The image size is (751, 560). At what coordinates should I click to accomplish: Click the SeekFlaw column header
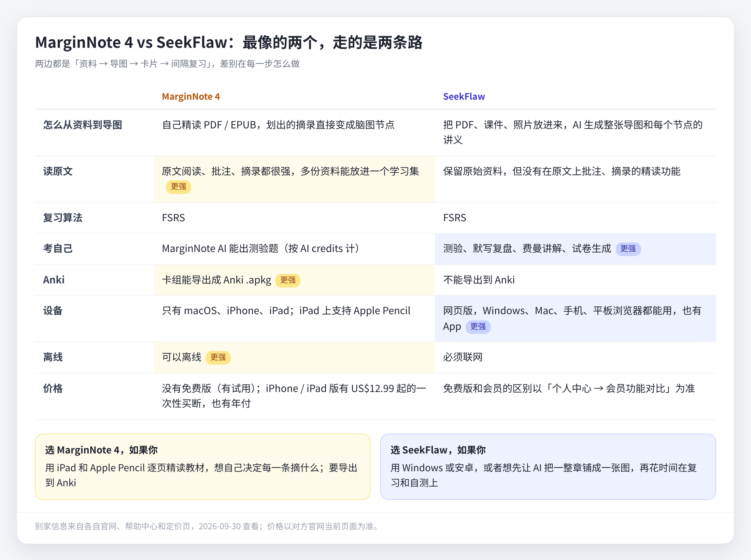tap(464, 97)
